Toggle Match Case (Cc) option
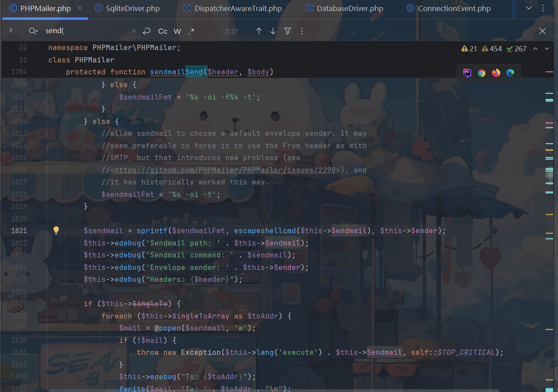The width and height of the screenshot is (558, 392). click(x=163, y=31)
